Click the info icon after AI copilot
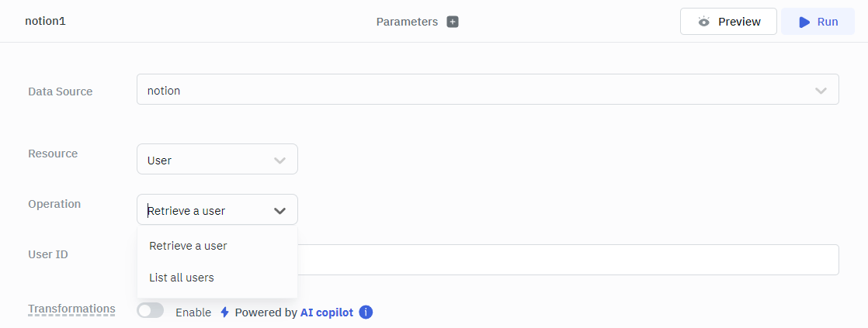Viewport: 868px width, 328px height. [x=366, y=312]
